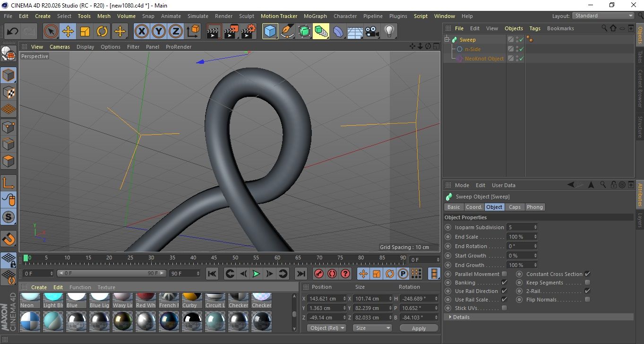644x344 pixels.
Task: Toggle Parallel Movement checkbox
Action: coord(504,274)
